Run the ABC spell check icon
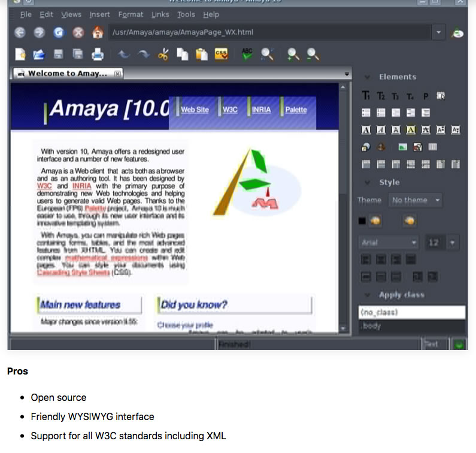The width and height of the screenshot is (476, 453). pos(247,55)
